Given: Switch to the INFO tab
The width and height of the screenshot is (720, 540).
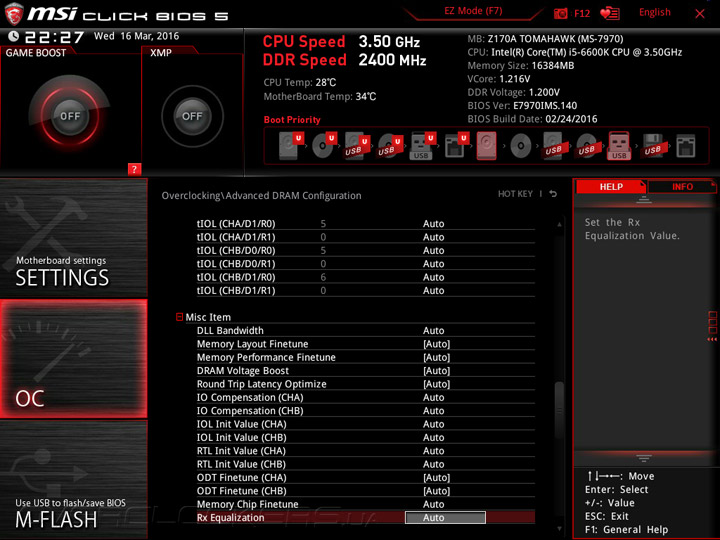Looking at the screenshot, I should click(682, 186).
